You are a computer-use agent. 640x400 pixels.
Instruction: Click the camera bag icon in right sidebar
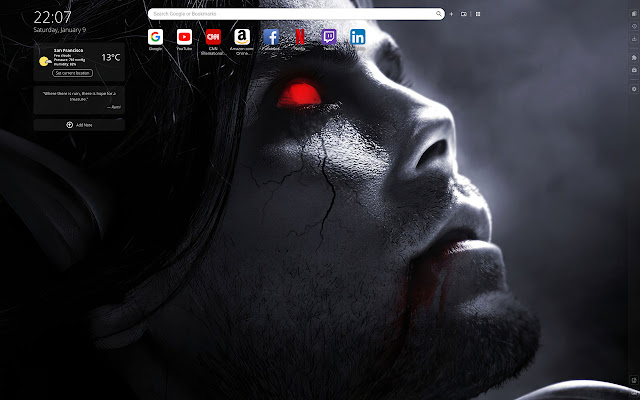point(634,70)
